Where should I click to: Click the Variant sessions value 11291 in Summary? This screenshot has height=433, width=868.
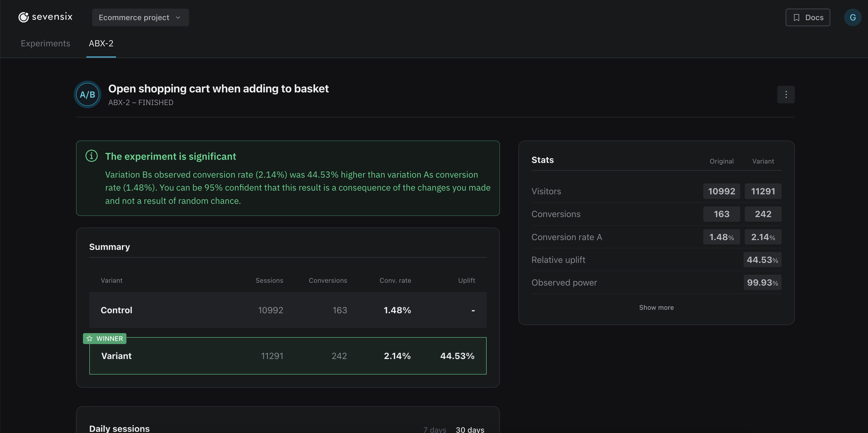click(x=272, y=356)
